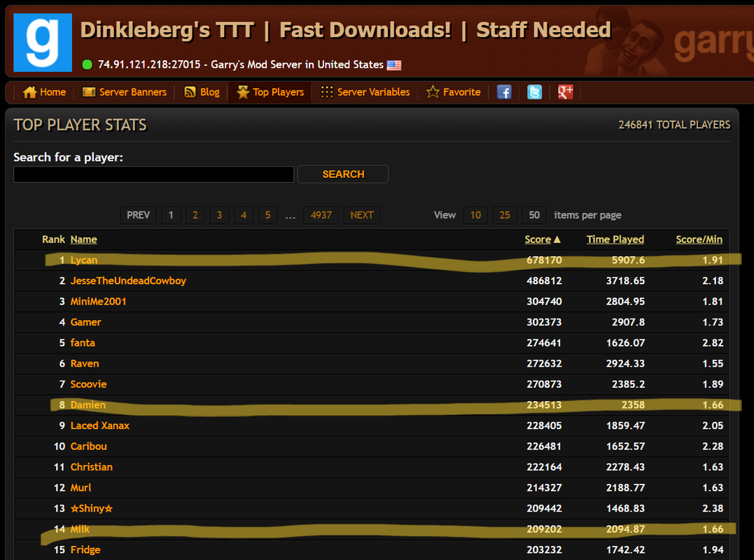Open player Caribou's profile
Viewport: 754px width, 560px height.
click(88, 446)
